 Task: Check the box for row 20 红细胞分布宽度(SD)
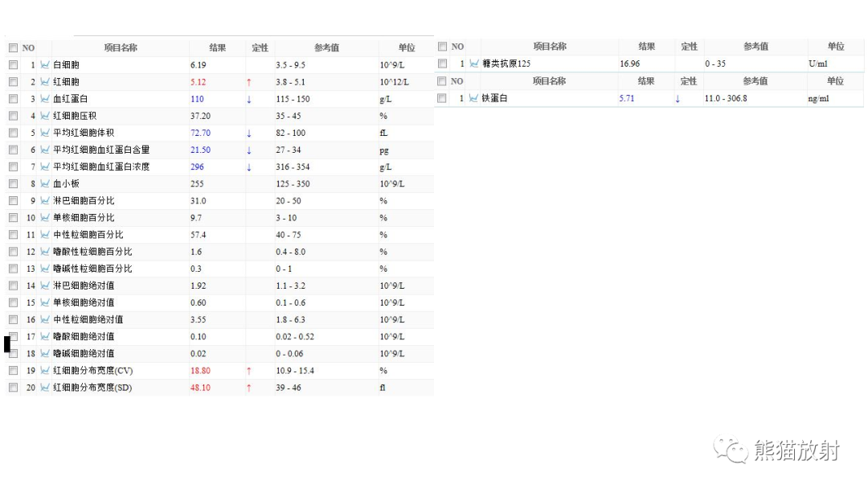(x=14, y=388)
